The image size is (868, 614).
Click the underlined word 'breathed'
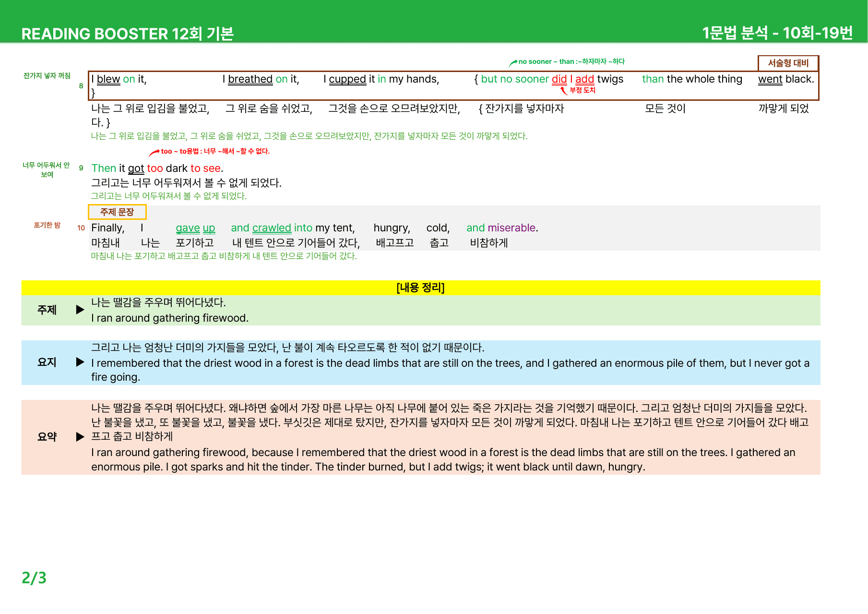click(x=250, y=79)
